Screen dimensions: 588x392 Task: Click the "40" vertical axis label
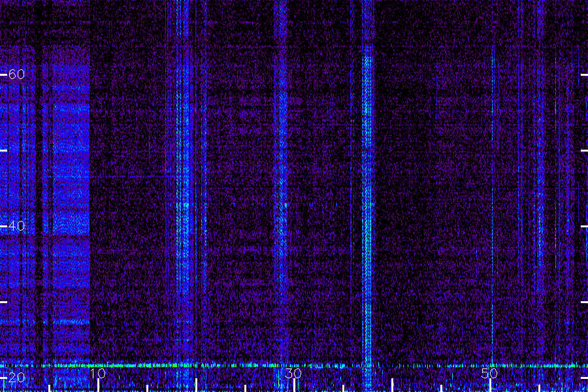pos(16,226)
